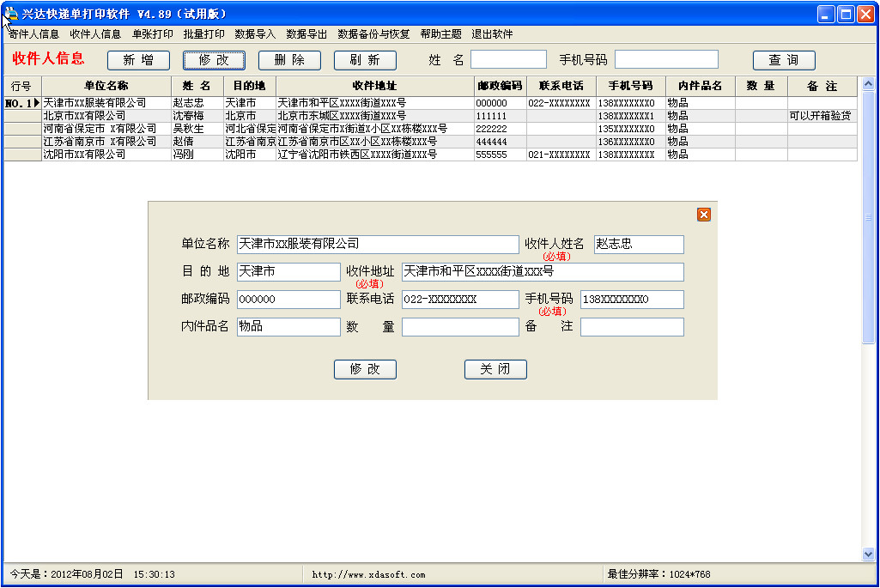Click the 手机号码 column header
The width and height of the screenshot is (880, 588).
tap(631, 87)
